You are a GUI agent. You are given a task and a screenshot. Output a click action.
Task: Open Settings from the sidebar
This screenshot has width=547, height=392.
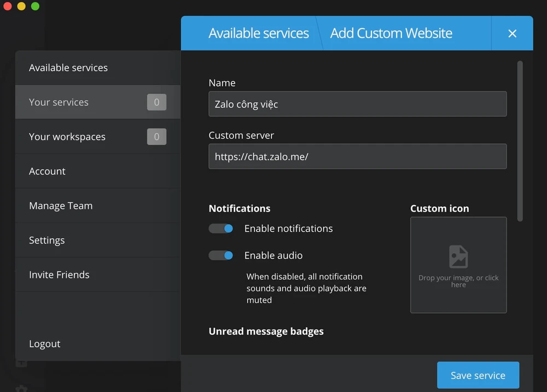click(x=46, y=240)
